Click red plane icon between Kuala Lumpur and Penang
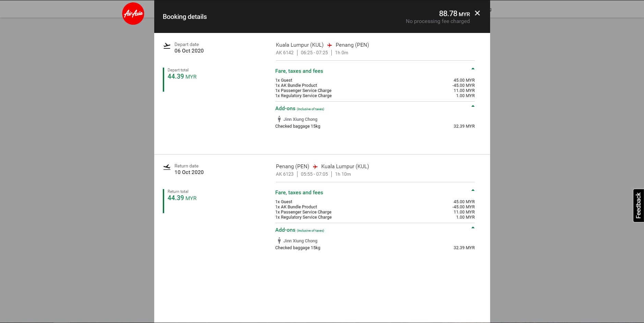The image size is (644, 323). pos(329,45)
